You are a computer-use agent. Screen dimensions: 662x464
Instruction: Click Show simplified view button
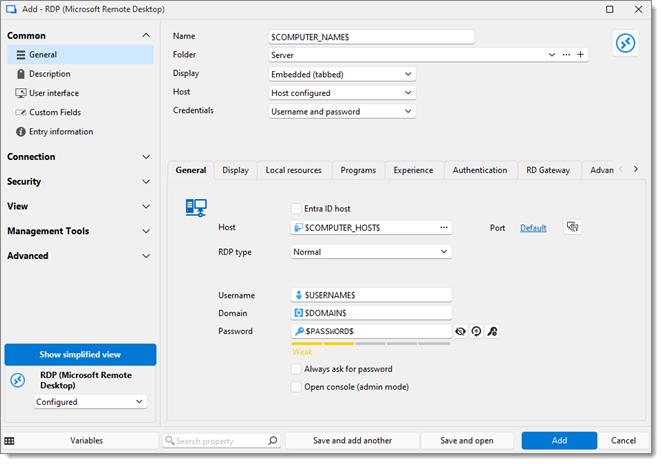point(80,355)
